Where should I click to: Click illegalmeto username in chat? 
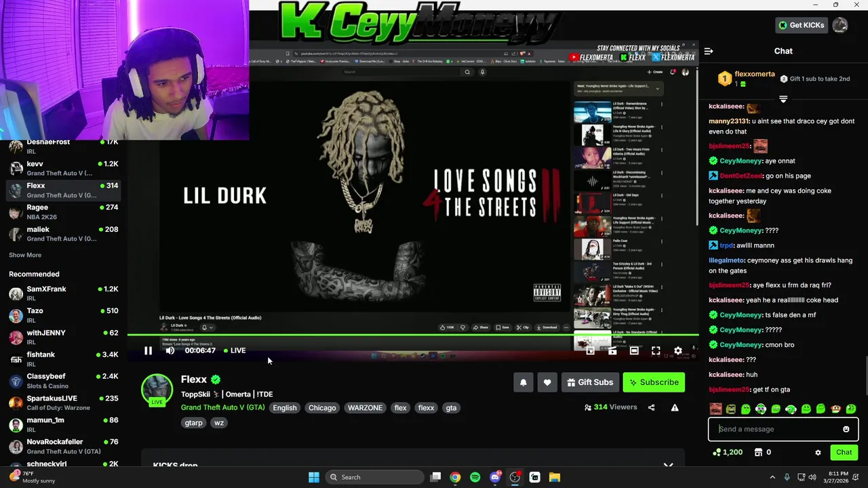(x=726, y=260)
